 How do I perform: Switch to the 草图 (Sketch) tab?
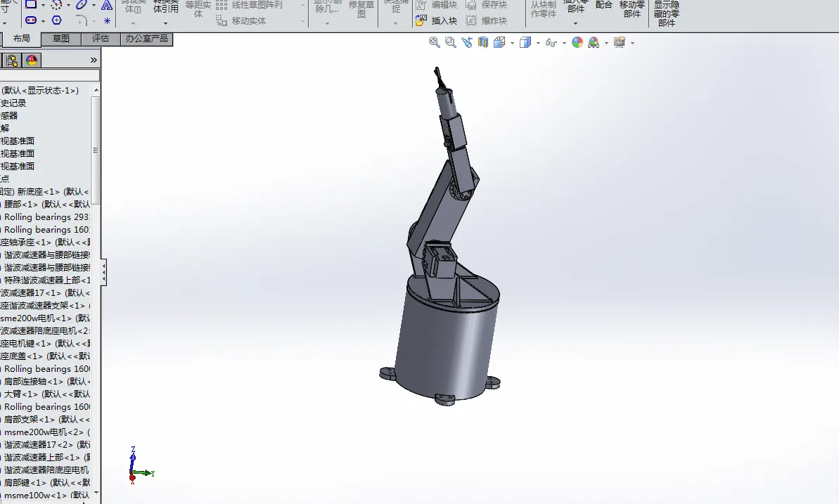point(61,39)
